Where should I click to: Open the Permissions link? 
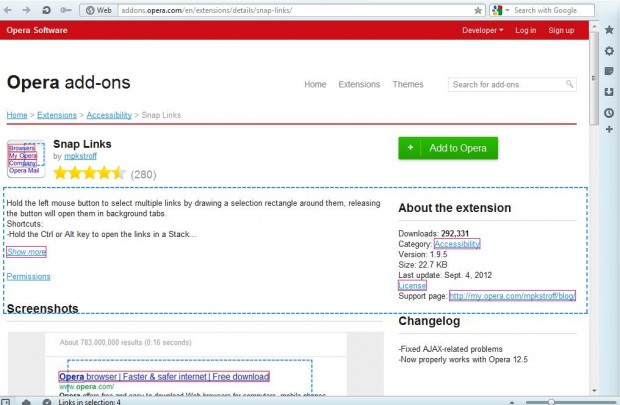tap(28, 276)
